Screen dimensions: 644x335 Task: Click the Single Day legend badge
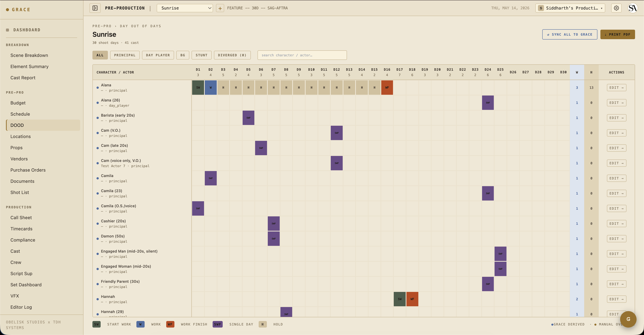(217, 324)
